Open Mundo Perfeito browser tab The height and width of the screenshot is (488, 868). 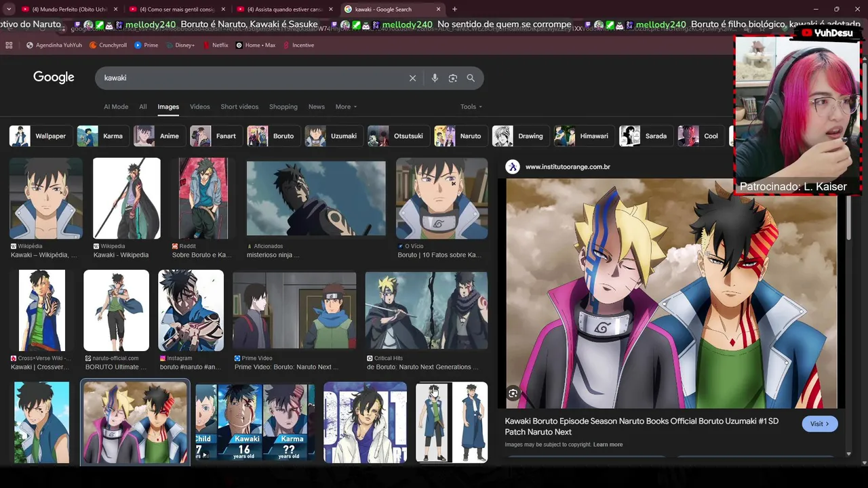click(69, 9)
